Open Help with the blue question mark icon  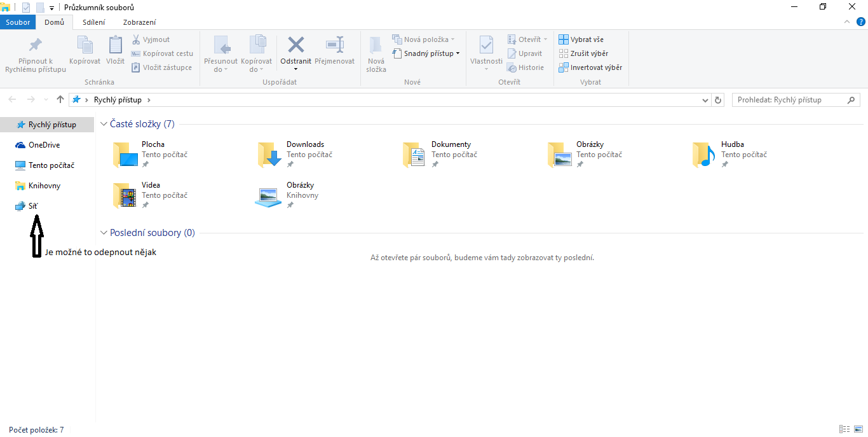coord(861,22)
